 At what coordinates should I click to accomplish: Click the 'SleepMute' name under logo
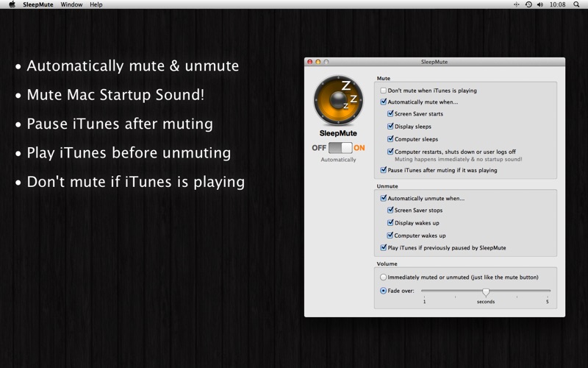(338, 133)
